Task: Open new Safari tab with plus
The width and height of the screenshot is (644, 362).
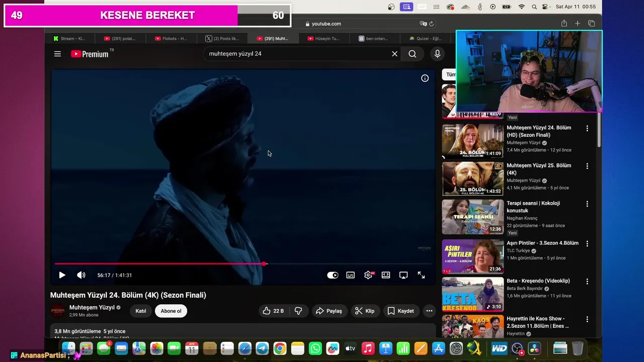Action: click(x=578, y=24)
